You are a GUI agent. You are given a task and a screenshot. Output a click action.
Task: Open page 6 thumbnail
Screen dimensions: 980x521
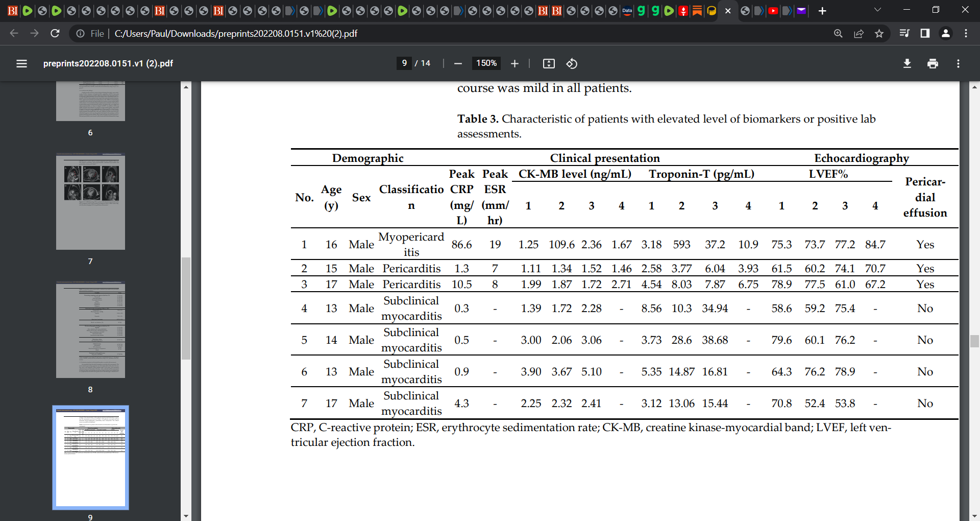tap(90, 101)
